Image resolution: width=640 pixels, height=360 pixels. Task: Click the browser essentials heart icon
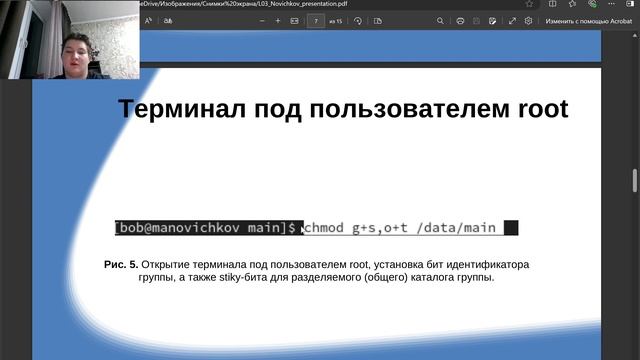pyautogui.click(x=592, y=4)
